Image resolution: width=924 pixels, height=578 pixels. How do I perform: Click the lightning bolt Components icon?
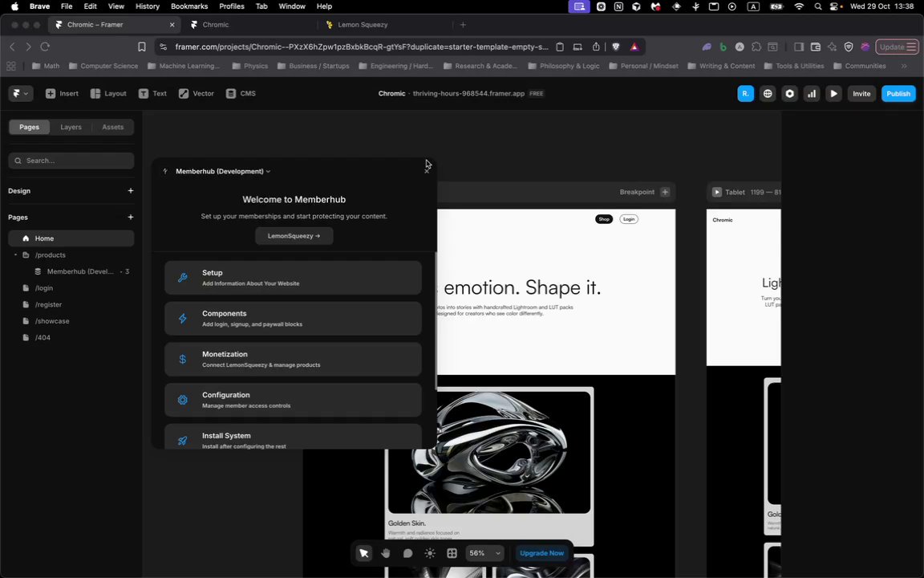pos(183,319)
